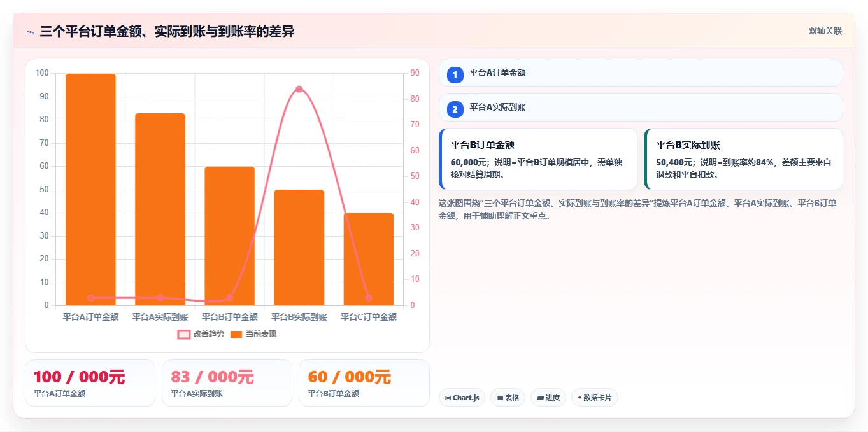Click the 60 / 000元 stat card

click(x=364, y=383)
